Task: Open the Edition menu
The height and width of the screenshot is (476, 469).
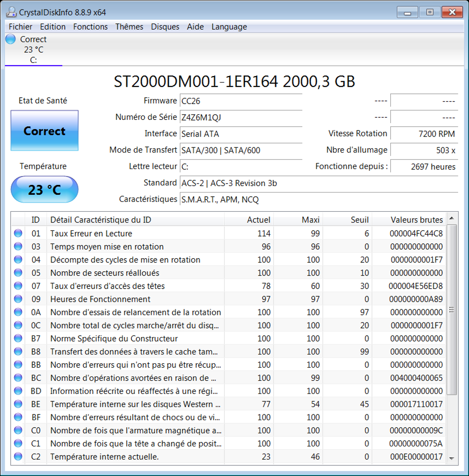Action: 53,27
